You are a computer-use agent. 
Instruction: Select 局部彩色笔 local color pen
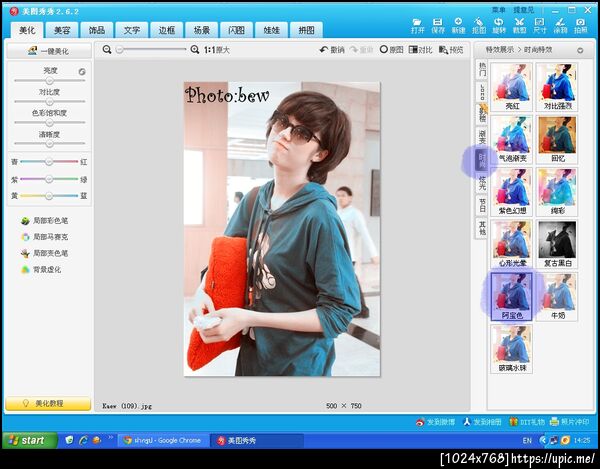pyautogui.click(x=45, y=221)
